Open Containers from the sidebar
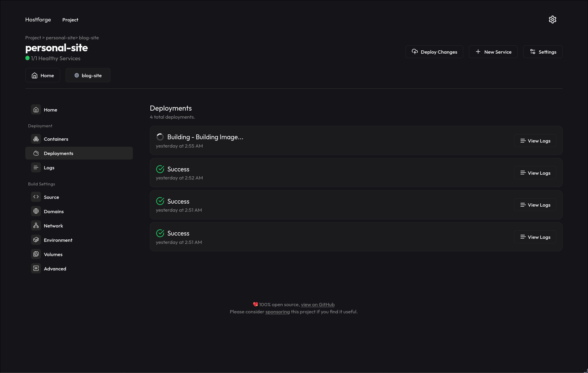Viewport: 588px width, 373px height. (56, 139)
